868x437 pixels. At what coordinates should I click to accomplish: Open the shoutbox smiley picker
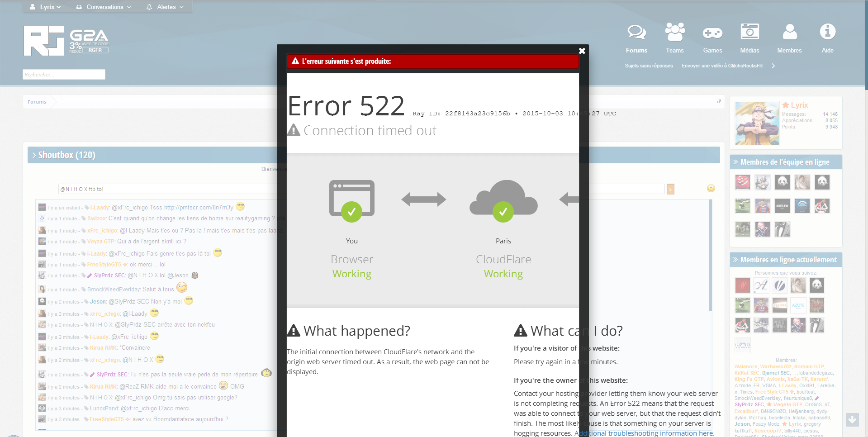[711, 188]
